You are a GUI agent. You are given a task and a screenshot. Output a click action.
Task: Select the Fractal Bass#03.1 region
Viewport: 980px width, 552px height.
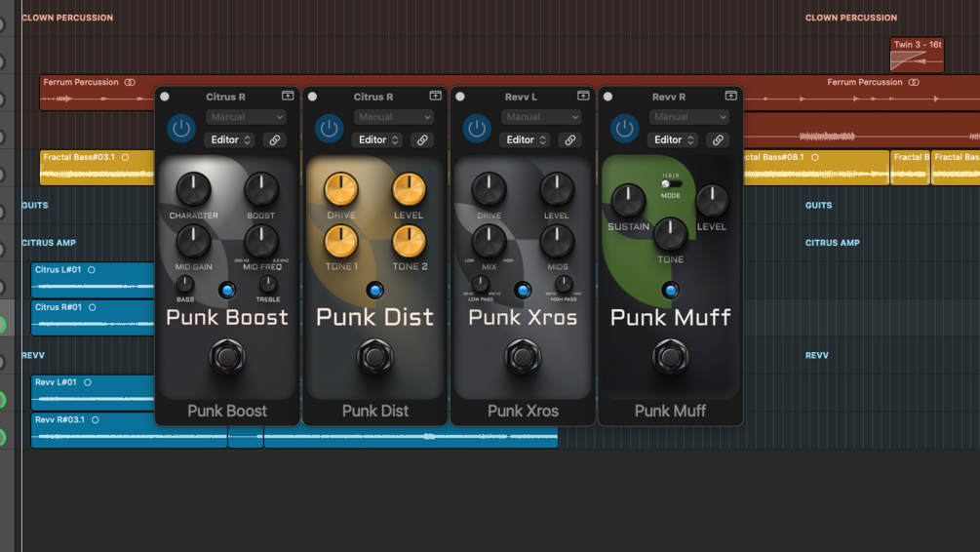pos(97,168)
